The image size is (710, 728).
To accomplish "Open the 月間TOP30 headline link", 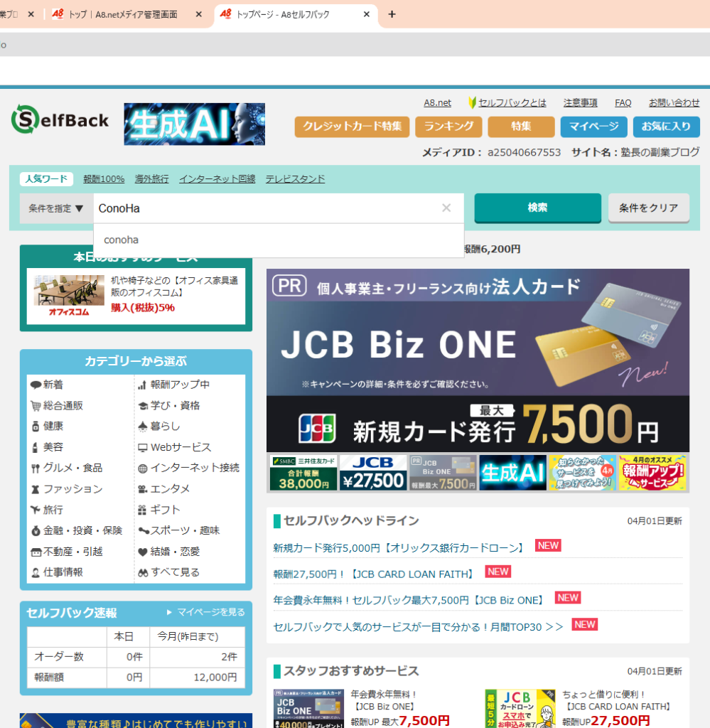I will pyautogui.click(x=418, y=627).
